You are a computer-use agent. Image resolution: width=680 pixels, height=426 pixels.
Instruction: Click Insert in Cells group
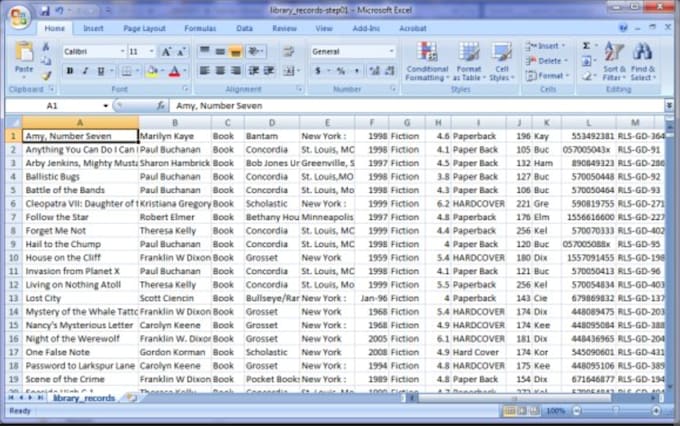click(x=545, y=46)
